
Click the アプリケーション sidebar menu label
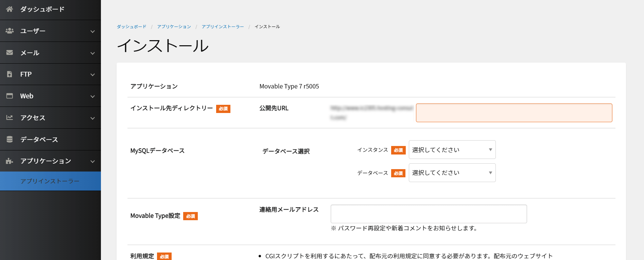point(46,161)
